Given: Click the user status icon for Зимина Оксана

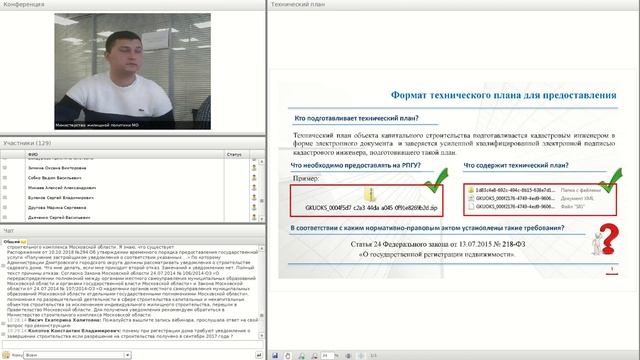Looking at the screenshot, I should tap(254, 168).
